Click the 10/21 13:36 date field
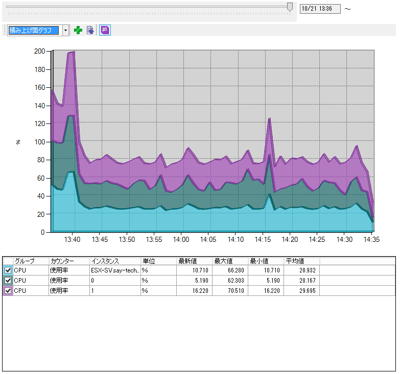This screenshot has height=374, width=400. pos(320,9)
